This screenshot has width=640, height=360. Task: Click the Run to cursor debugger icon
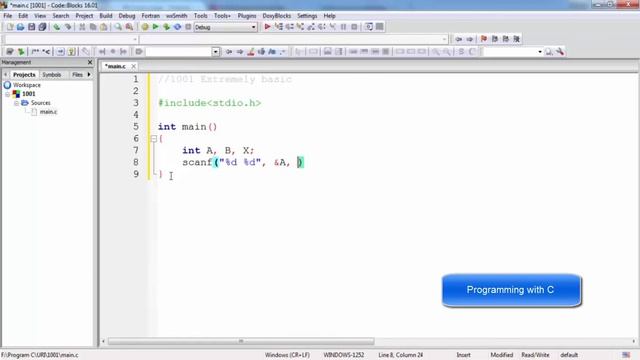tap(279, 27)
